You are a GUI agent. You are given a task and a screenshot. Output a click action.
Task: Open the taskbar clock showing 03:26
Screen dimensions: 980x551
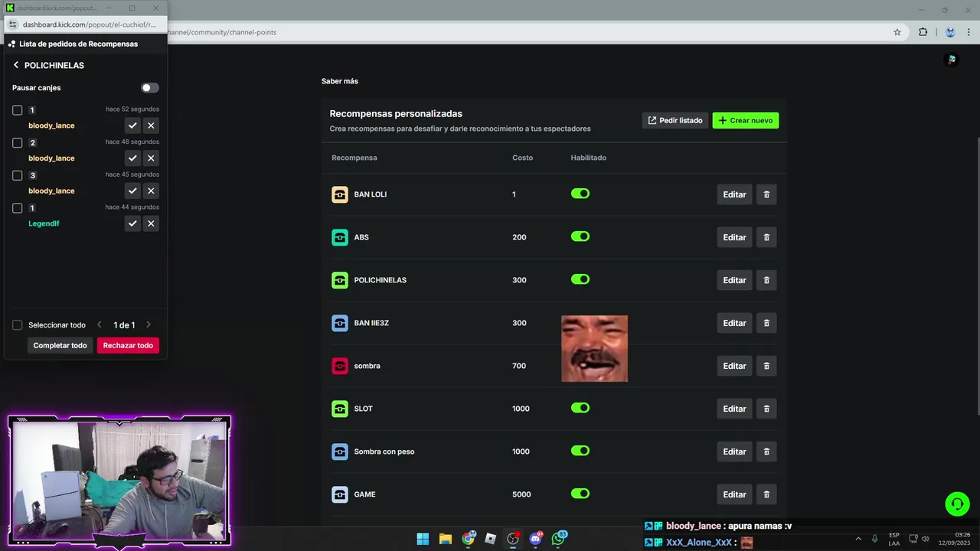955,539
